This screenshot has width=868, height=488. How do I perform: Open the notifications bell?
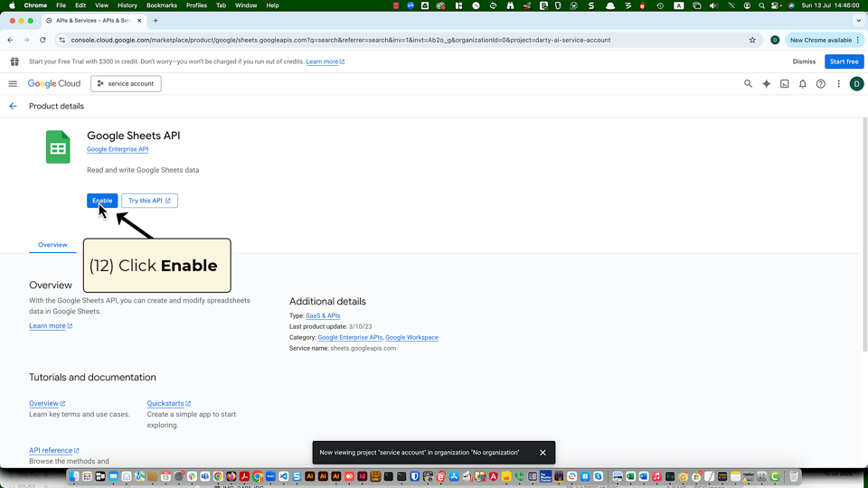tap(803, 83)
